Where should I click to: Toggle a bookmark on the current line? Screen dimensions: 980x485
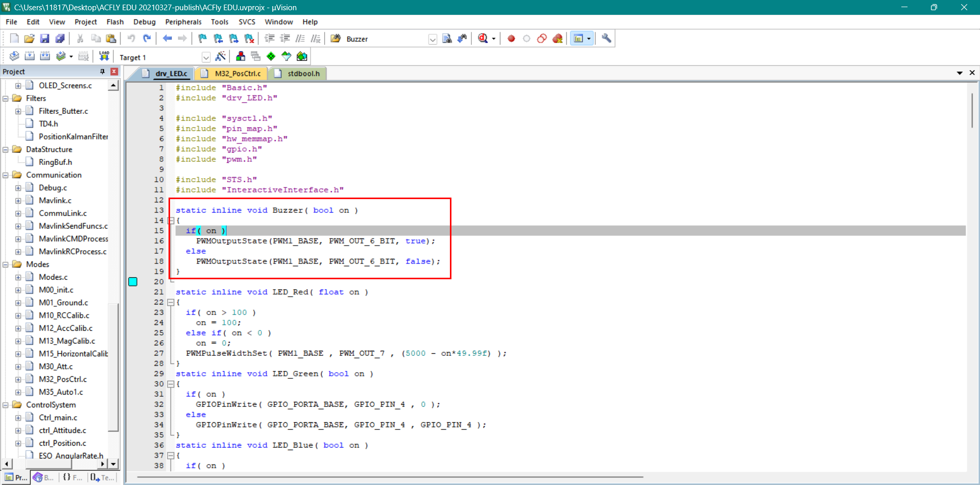coord(203,39)
